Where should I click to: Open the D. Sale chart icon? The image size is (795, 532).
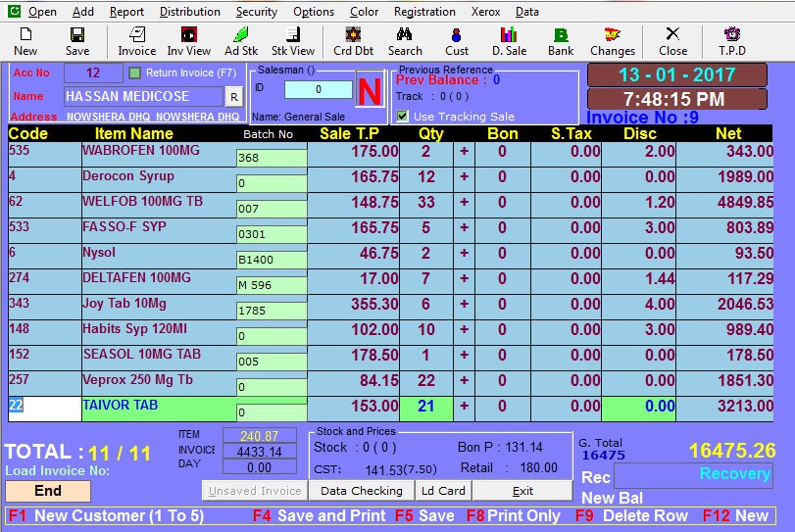(509, 34)
